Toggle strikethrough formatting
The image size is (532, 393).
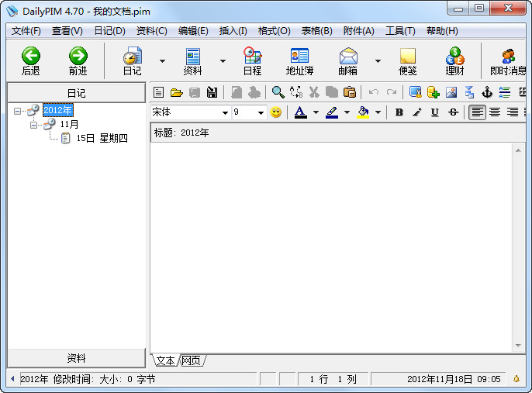tap(453, 112)
